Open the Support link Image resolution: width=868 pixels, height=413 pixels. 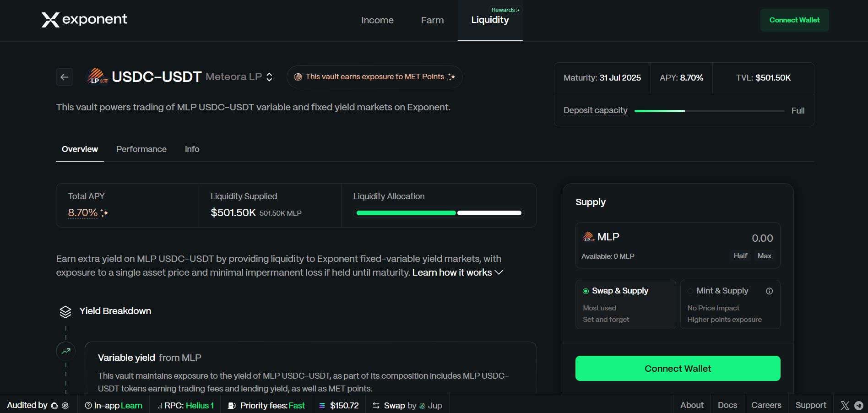811,405
